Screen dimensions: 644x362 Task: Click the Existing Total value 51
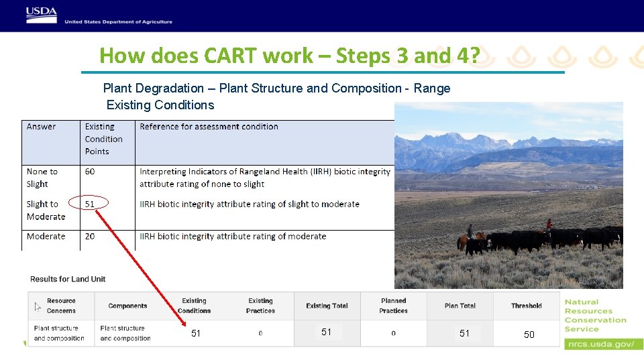pyautogui.click(x=327, y=332)
